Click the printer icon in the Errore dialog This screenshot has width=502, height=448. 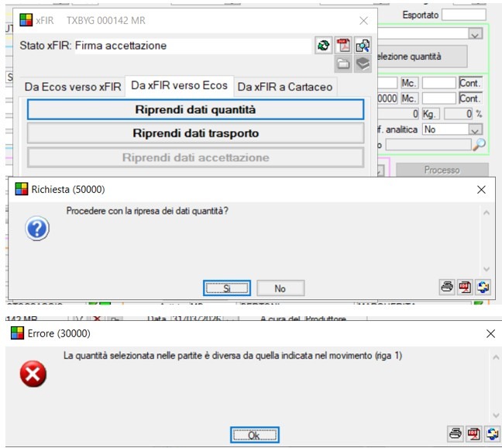[454, 434]
